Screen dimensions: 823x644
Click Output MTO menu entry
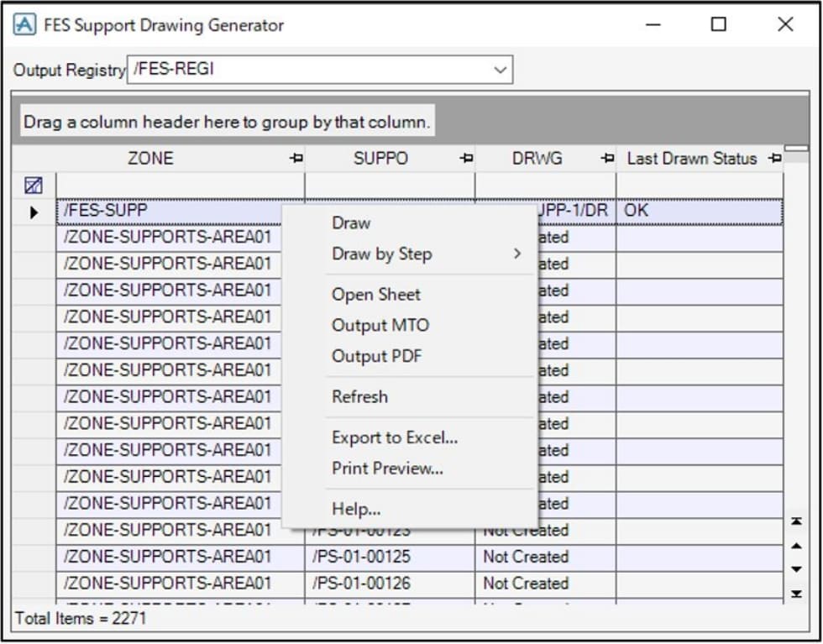pyautogui.click(x=380, y=326)
